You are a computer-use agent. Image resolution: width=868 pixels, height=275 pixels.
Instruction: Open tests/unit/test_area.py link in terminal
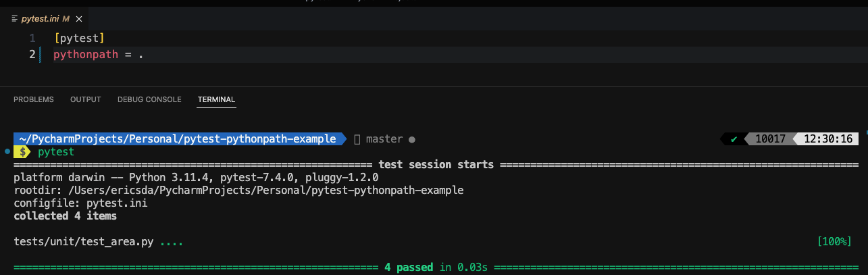click(x=84, y=241)
